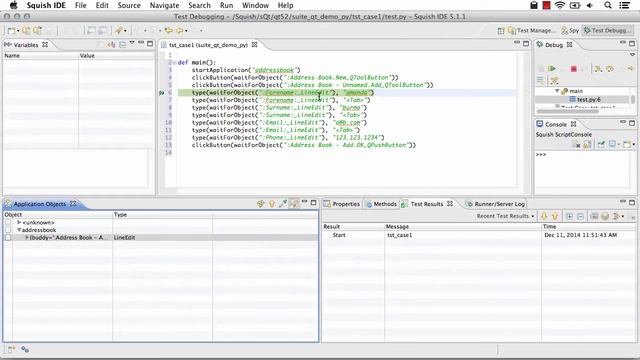Image resolution: width=640 pixels, height=360 pixels.
Task: Click the yellow arrows icon on the second row of the Debug toolbar
Action: pos(554,80)
